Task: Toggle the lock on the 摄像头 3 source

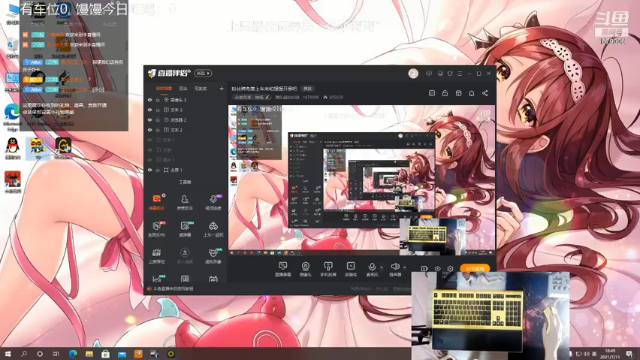Action: click(x=158, y=100)
